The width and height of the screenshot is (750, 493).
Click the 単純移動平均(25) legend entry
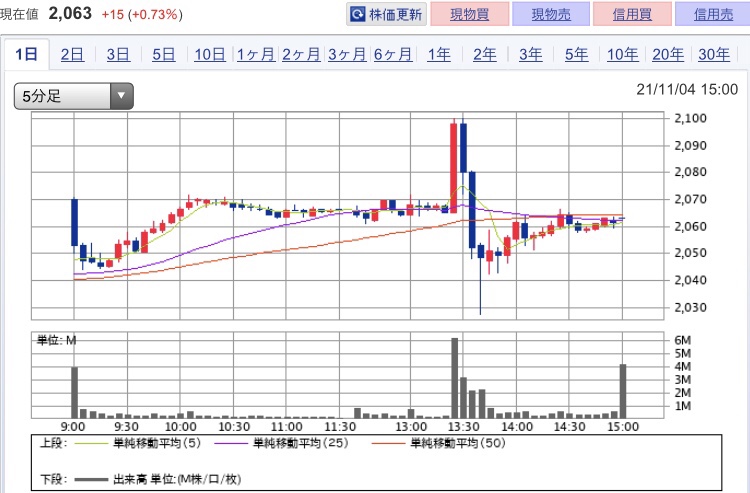282,443
